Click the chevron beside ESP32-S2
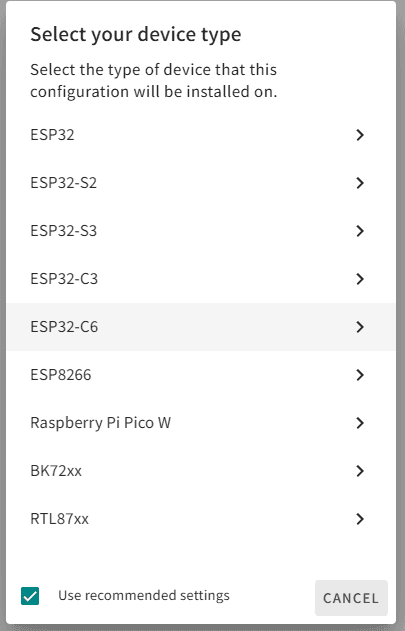405x631 pixels. pyautogui.click(x=360, y=183)
